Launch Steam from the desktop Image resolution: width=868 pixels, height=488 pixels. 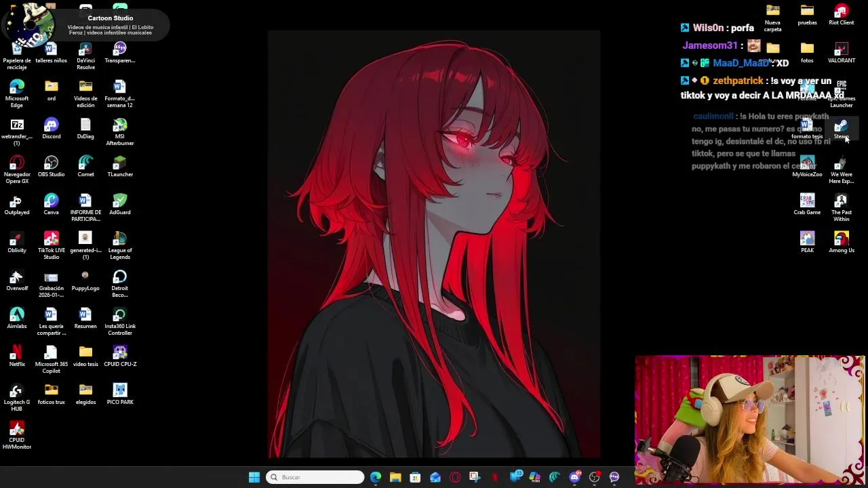[x=841, y=129]
